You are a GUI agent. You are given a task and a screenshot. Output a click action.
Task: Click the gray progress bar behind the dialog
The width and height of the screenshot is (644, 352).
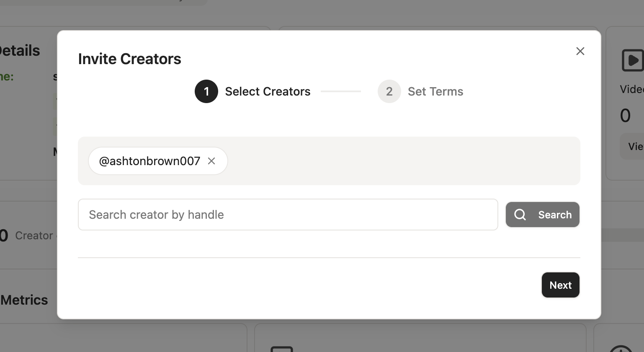coord(622,236)
